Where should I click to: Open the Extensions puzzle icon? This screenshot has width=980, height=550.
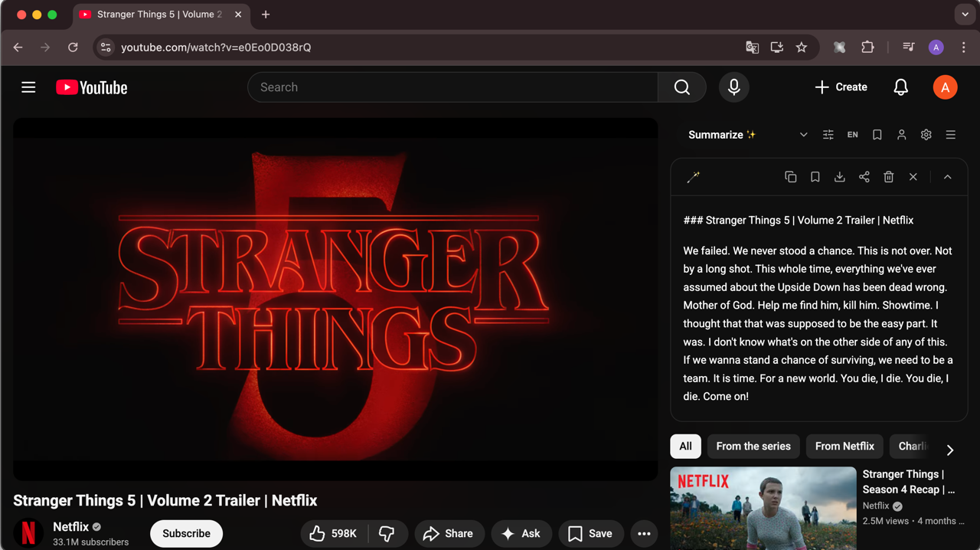(x=867, y=47)
